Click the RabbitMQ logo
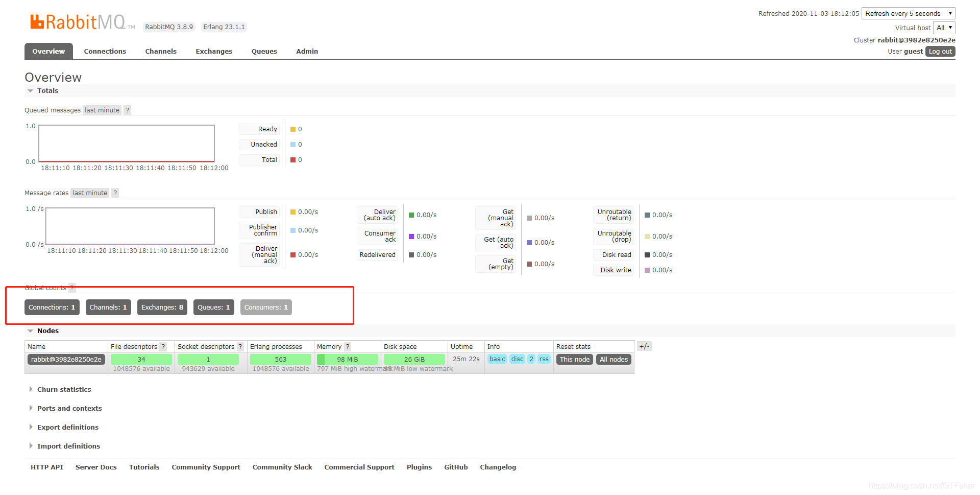980x495 pixels. pos(82,22)
